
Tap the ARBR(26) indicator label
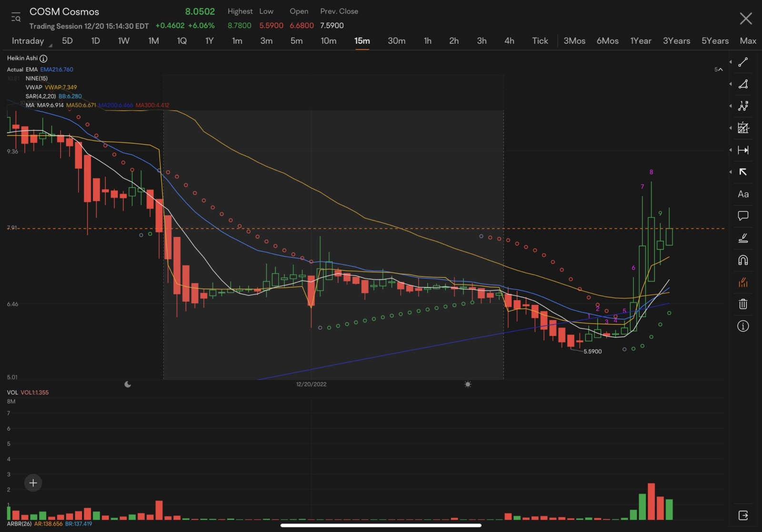tap(20, 524)
